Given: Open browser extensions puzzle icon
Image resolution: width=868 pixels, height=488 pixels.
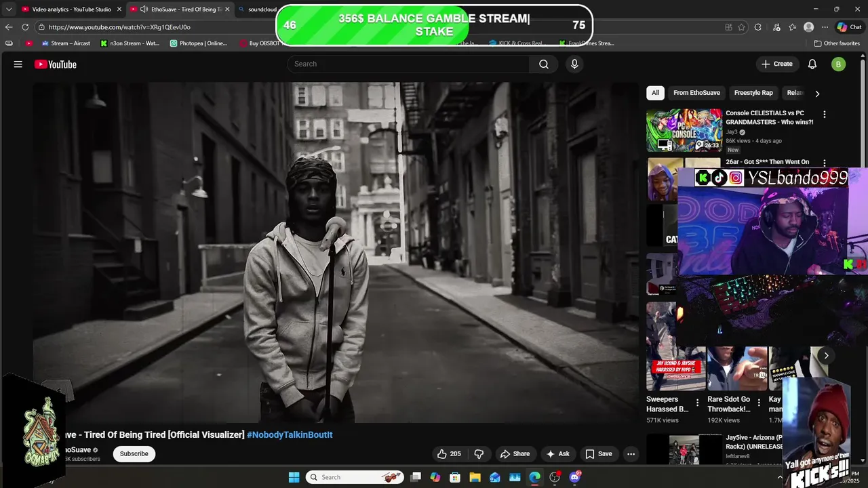Looking at the screenshot, I should tap(758, 27).
